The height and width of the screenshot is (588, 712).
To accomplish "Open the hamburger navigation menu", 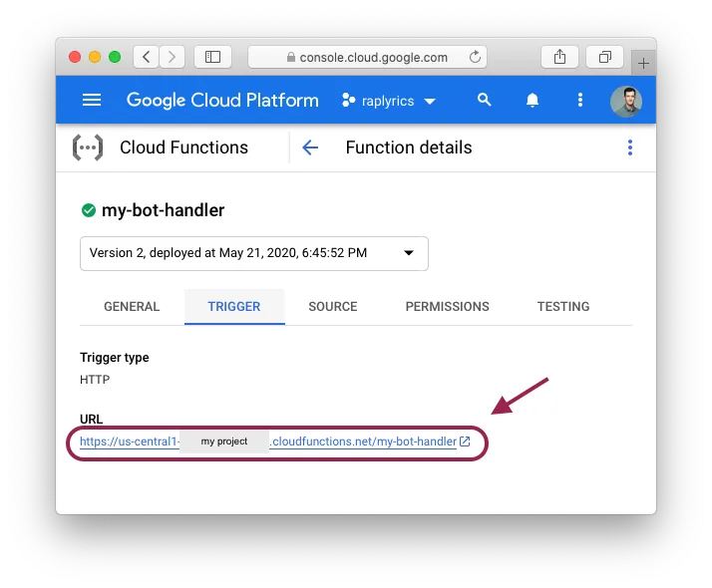I will (92, 101).
